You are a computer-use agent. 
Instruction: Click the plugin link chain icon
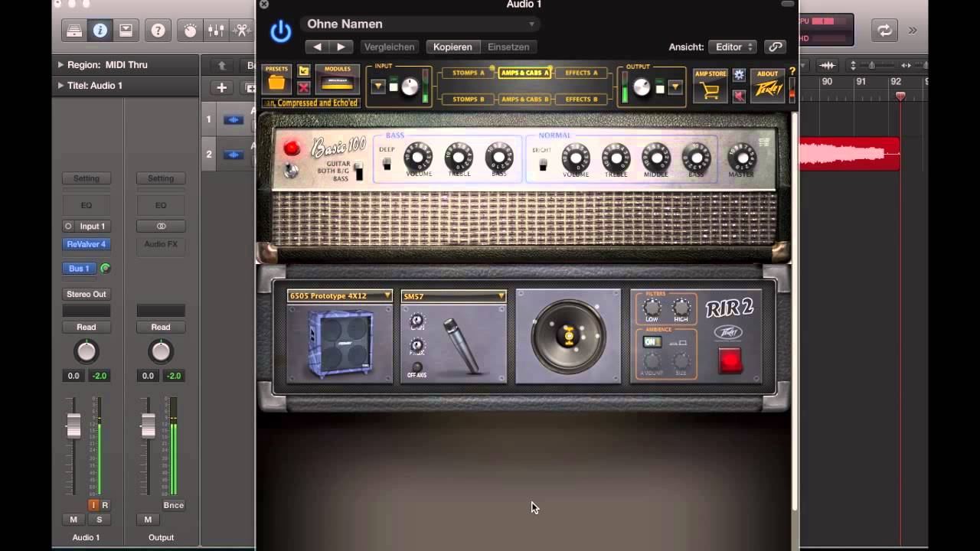click(x=776, y=47)
